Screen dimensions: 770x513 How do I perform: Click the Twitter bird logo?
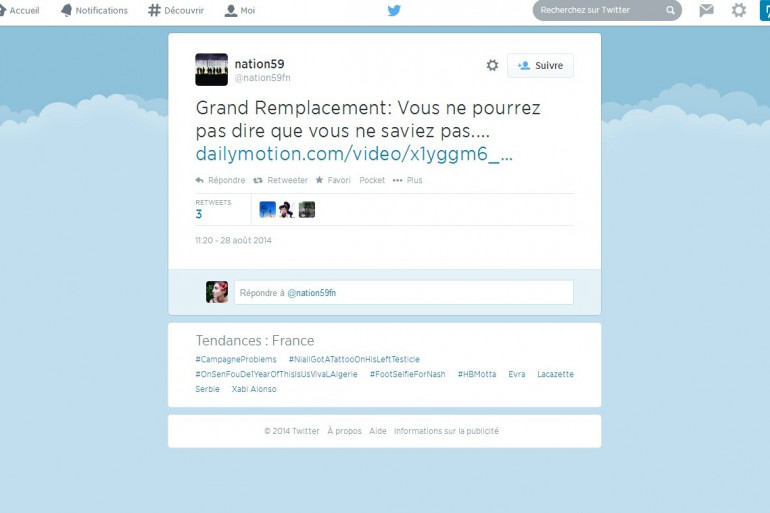[x=394, y=10]
